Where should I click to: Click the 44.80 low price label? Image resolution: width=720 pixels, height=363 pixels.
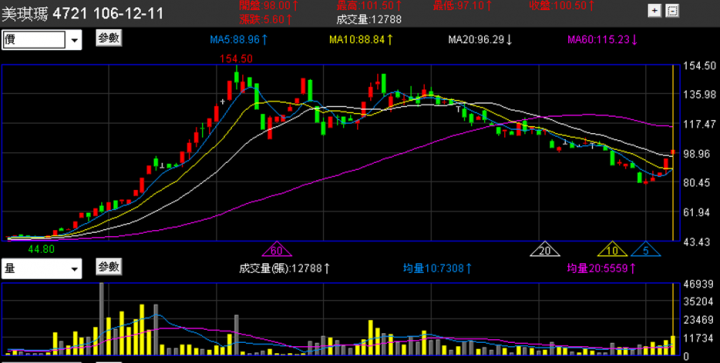[41, 249]
